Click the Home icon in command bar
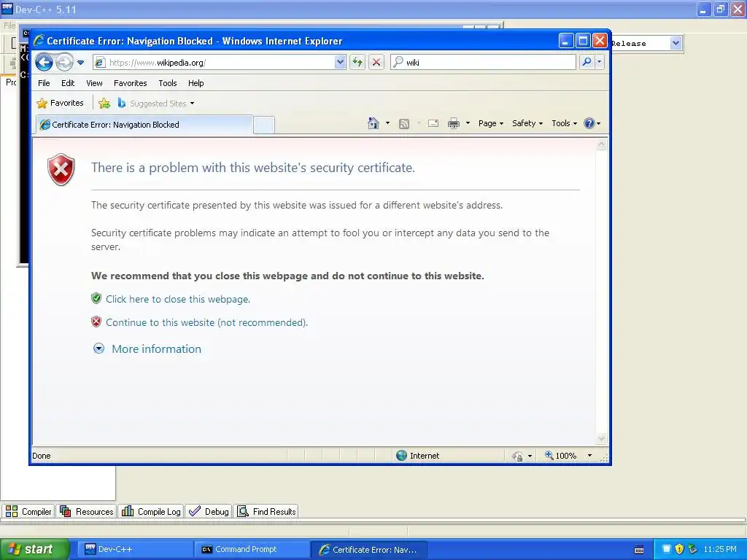Image resolution: width=747 pixels, height=560 pixels. coord(373,123)
